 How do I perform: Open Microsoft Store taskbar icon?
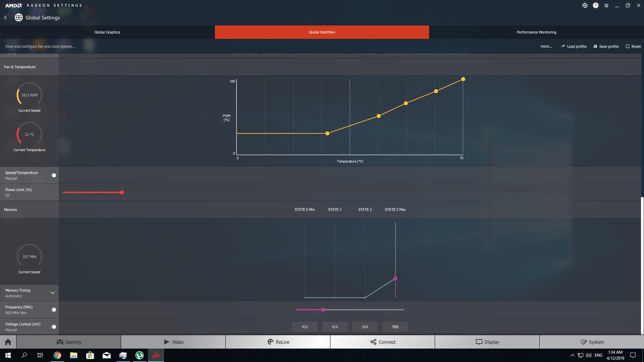[90, 355]
